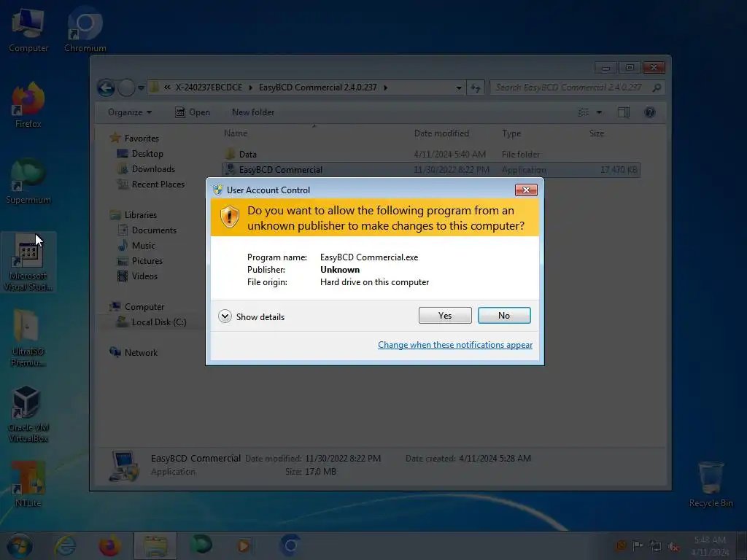The width and height of the screenshot is (747, 560).
Task: Open Action Center flag tray icon
Action: tap(638, 545)
